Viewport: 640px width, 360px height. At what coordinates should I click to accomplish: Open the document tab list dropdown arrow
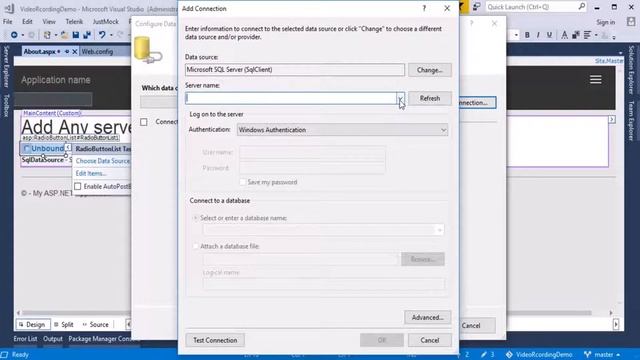click(621, 52)
